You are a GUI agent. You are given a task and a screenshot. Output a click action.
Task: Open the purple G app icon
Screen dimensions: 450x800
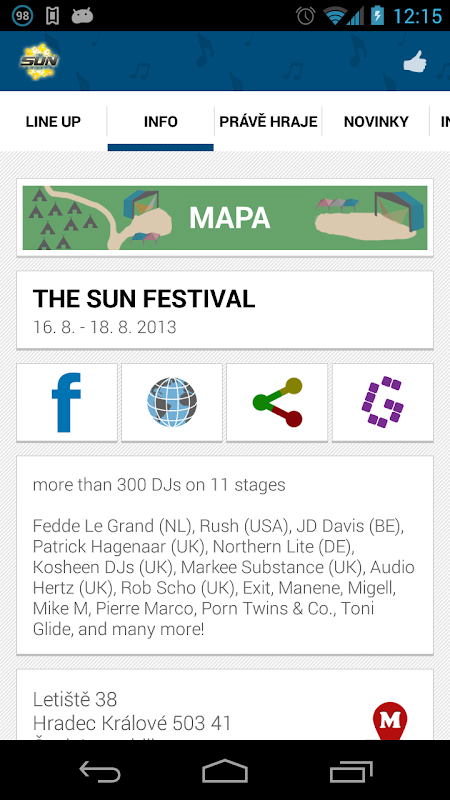(x=383, y=402)
